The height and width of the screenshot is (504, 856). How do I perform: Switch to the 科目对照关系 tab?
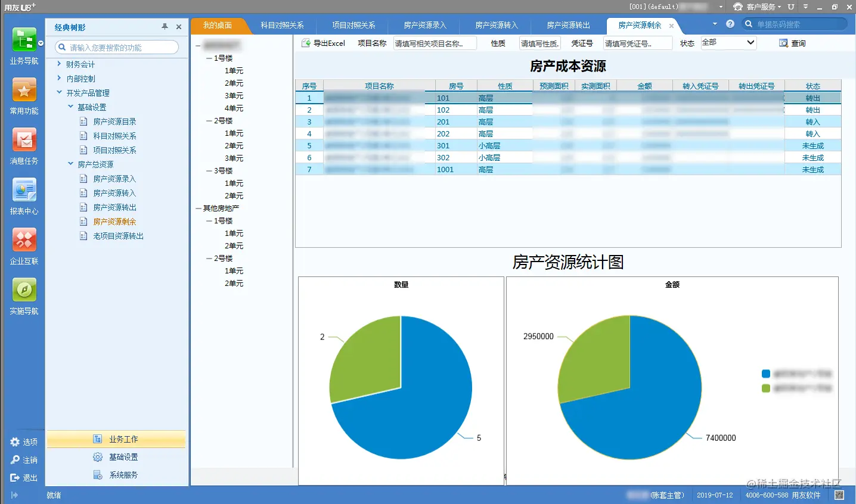point(282,25)
